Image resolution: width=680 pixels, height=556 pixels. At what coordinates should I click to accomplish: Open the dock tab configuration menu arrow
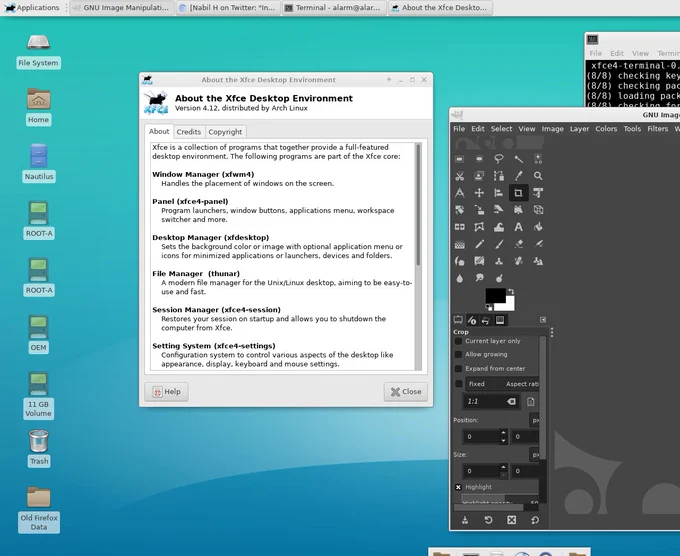tap(543, 320)
